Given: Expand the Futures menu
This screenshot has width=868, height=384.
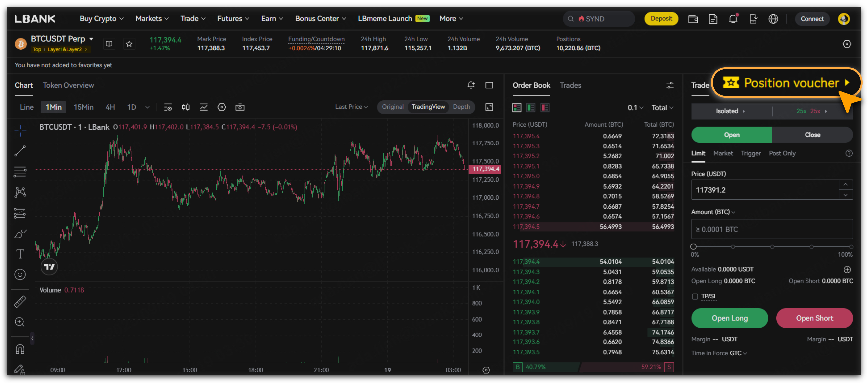Looking at the screenshot, I should click(233, 19).
